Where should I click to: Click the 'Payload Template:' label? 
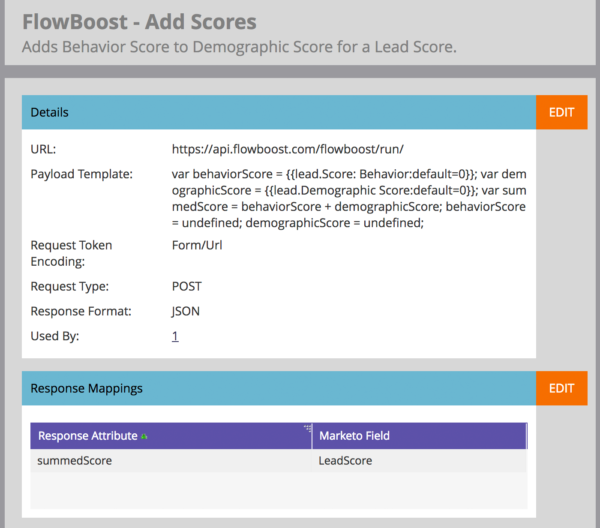pos(82,174)
